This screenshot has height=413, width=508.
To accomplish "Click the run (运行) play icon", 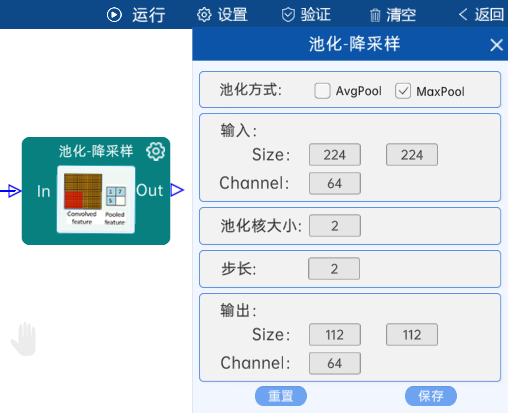I will 114,15.
